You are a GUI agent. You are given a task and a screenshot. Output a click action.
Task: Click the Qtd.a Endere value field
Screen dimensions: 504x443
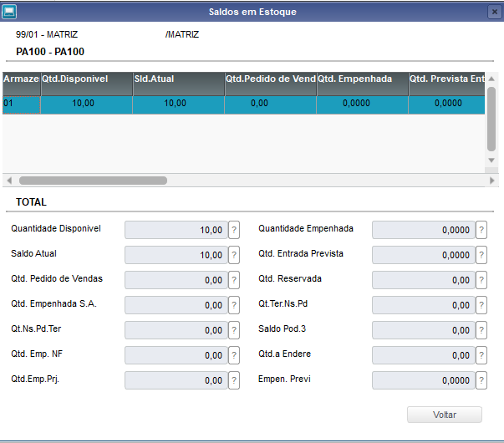(424, 355)
